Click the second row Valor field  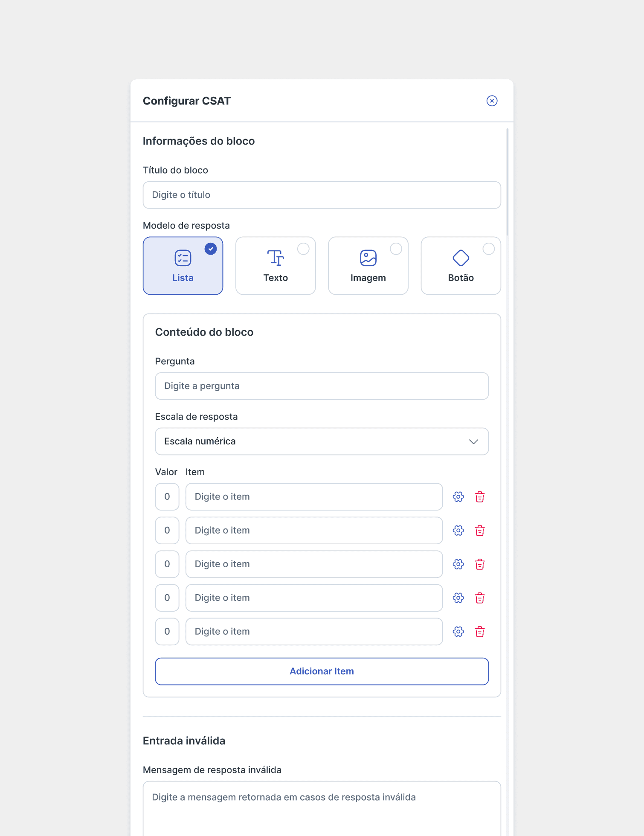tap(167, 531)
